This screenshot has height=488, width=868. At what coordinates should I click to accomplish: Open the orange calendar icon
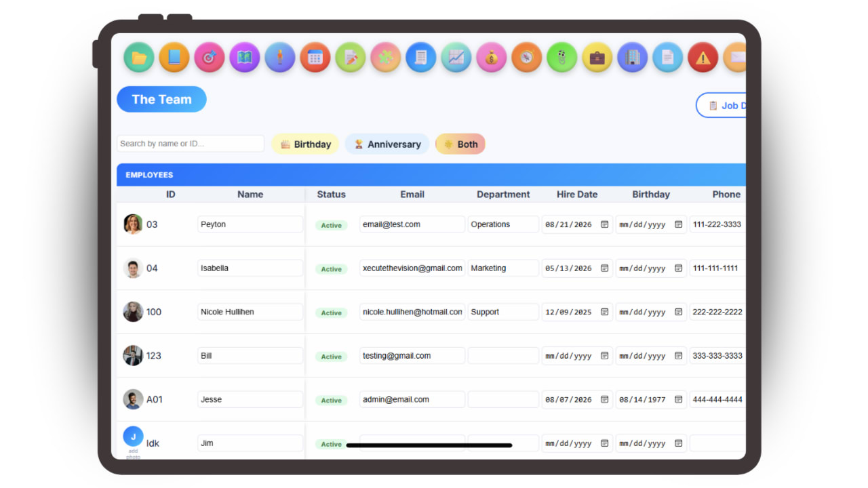tap(315, 58)
